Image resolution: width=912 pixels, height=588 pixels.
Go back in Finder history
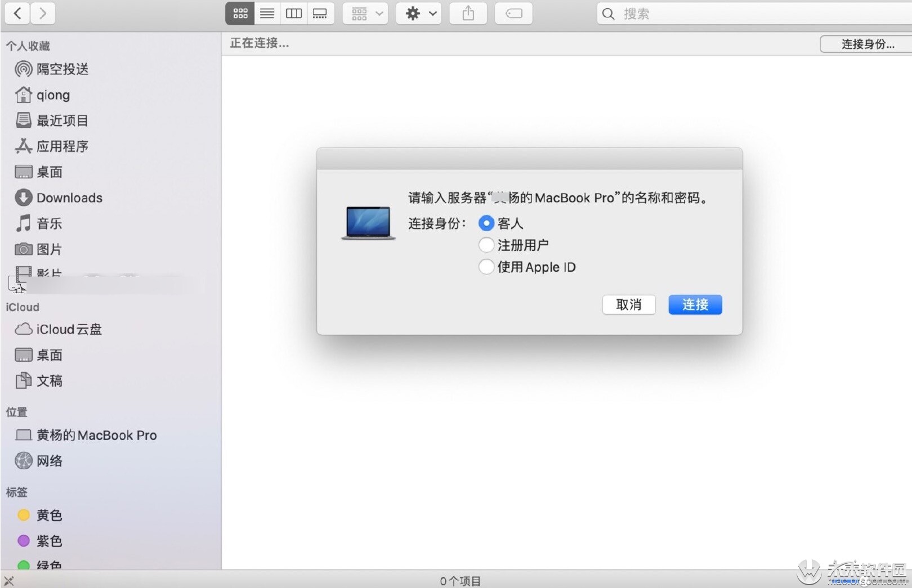click(x=17, y=14)
